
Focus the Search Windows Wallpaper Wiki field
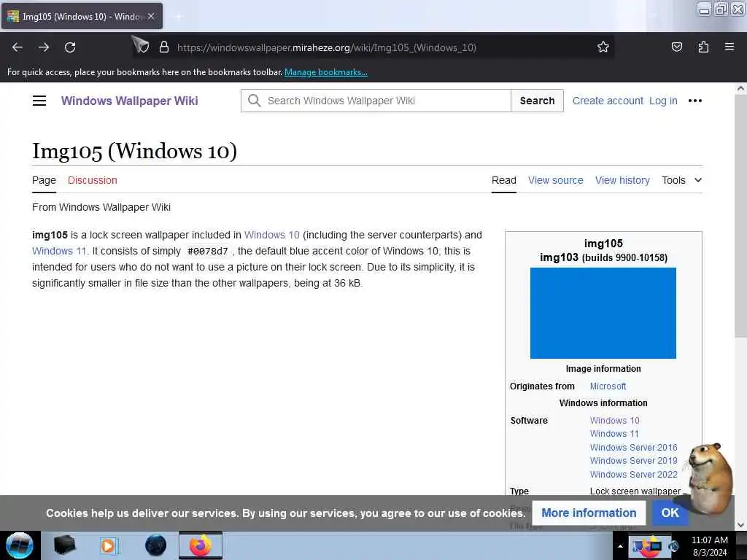[376, 101]
